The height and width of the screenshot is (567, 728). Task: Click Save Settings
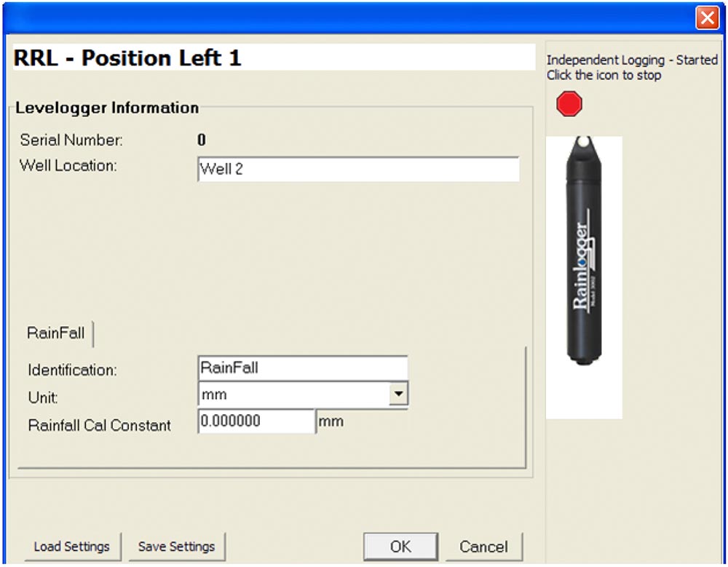[177, 547]
